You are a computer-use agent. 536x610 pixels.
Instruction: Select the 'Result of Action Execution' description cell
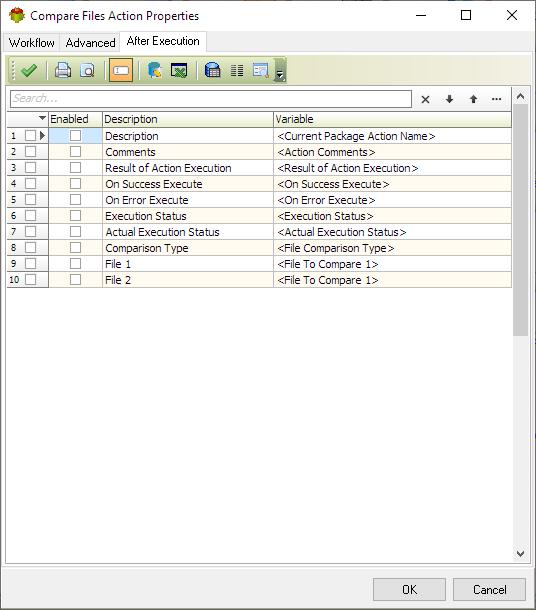pos(188,168)
